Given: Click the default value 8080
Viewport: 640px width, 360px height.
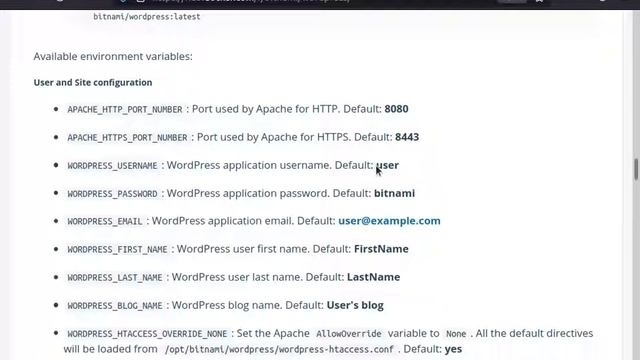Looking at the screenshot, I should pos(396,109).
